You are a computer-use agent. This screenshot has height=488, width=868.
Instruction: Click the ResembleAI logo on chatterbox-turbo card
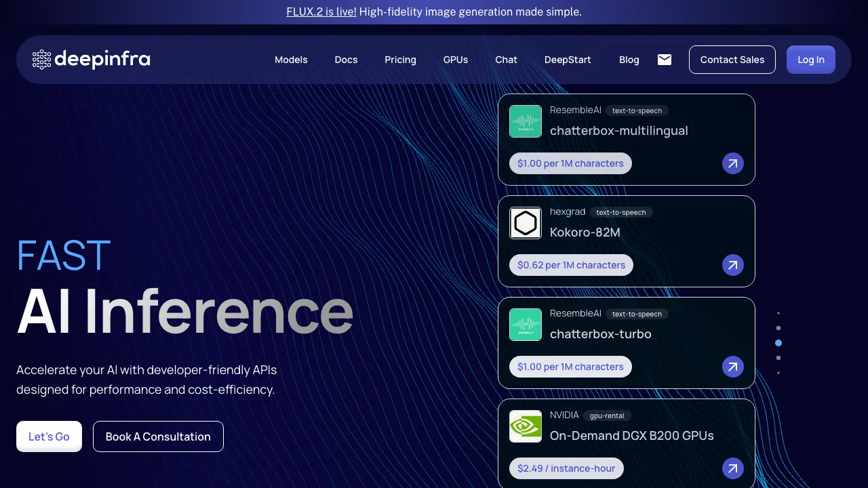coord(526,325)
